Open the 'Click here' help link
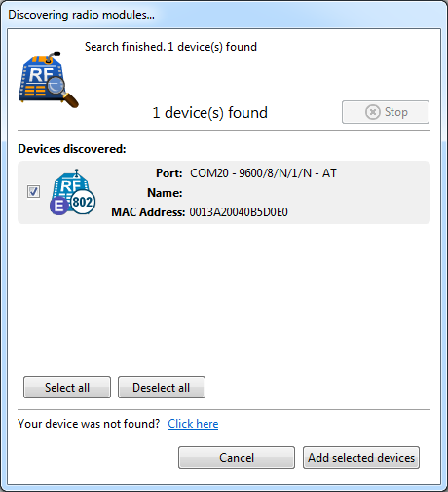 193,424
